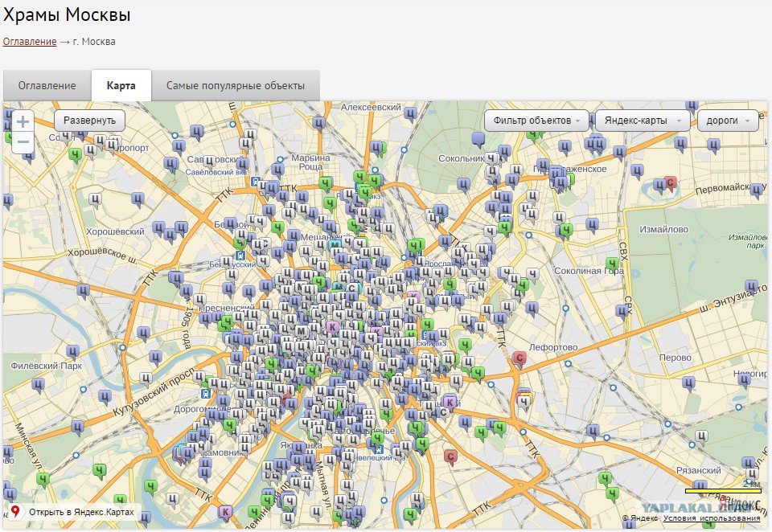Screen dimensions: 772x532
Task: Click blue Ц marker right of Алексеевский
Action: (x=409, y=115)
